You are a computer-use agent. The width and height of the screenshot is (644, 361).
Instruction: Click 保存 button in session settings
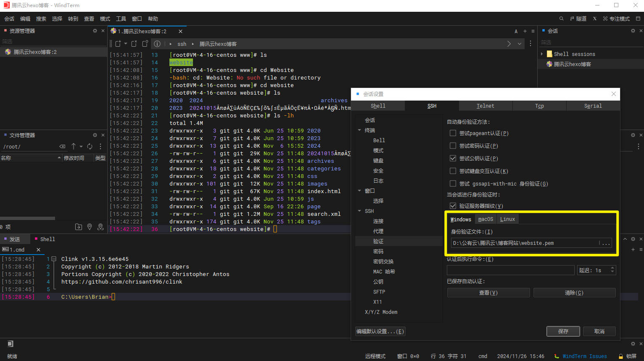563,331
